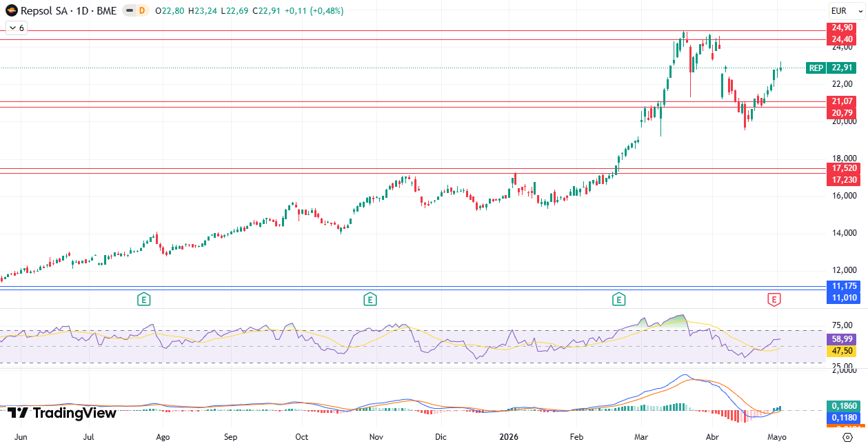Click the Ago label on time axis
This screenshot has height=446, width=868.
tap(163, 437)
